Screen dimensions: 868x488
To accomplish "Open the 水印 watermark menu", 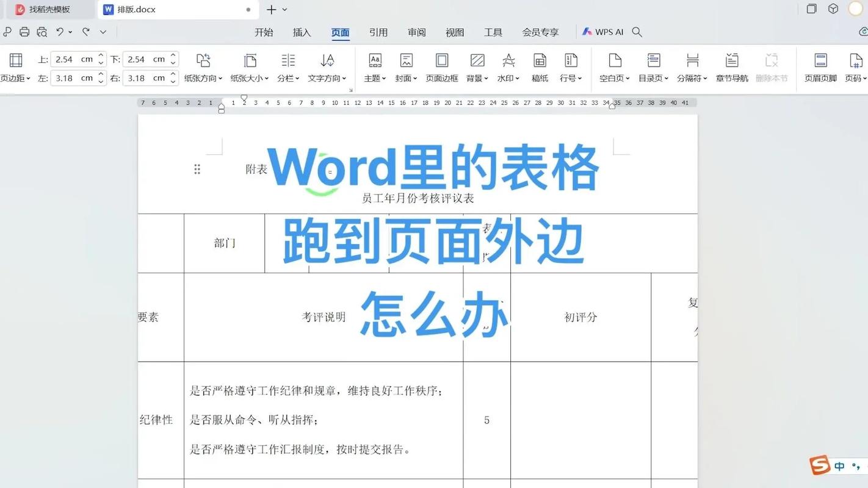I will point(508,67).
